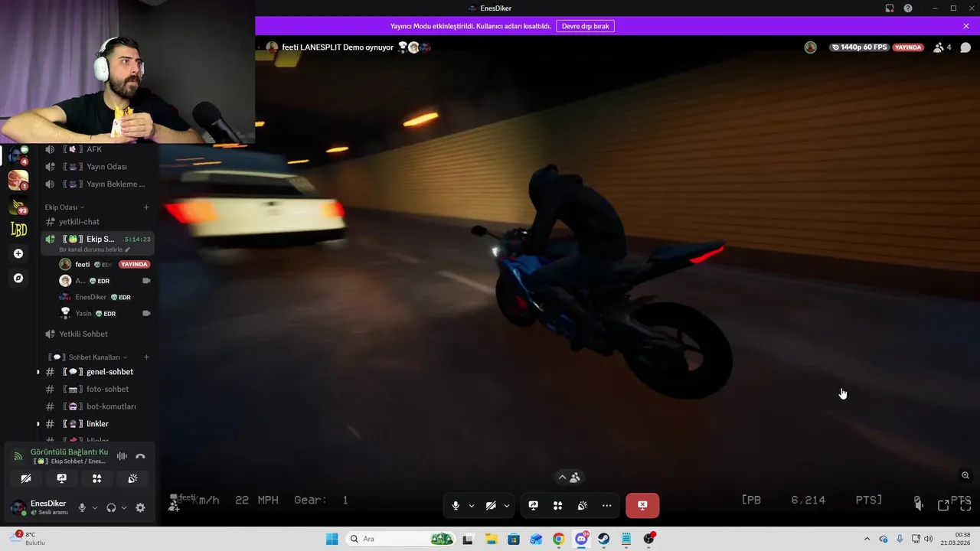The image size is (980, 551).
Task: Open the soundboard from the stream control bar
Action: pyautogui.click(x=582, y=505)
